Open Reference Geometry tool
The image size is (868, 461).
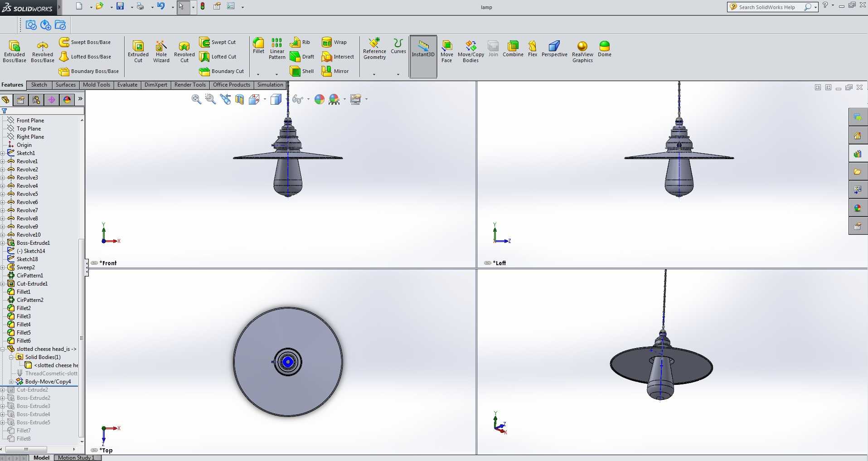pyautogui.click(x=374, y=49)
